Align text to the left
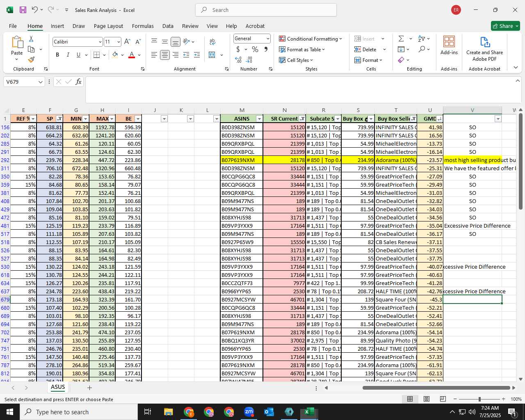 pos(154,55)
